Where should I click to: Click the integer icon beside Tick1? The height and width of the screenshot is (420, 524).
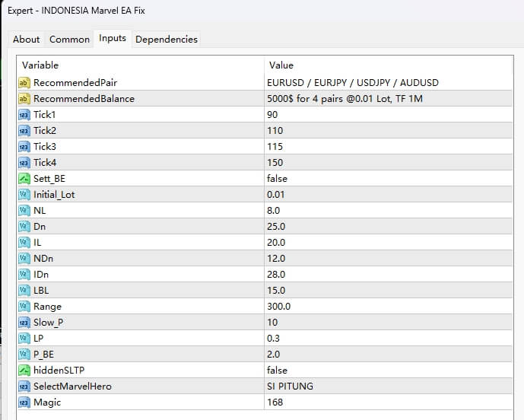pyautogui.click(x=24, y=114)
